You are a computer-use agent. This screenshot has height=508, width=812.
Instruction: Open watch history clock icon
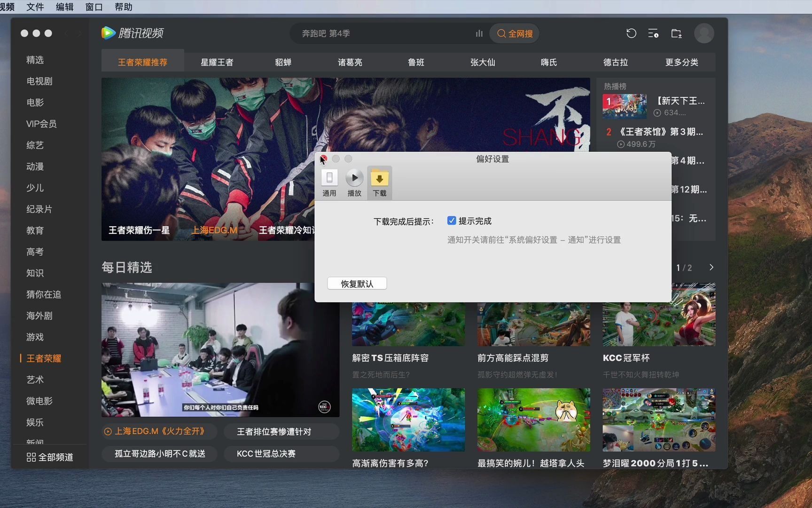pyautogui.click(x=631, y=33)
